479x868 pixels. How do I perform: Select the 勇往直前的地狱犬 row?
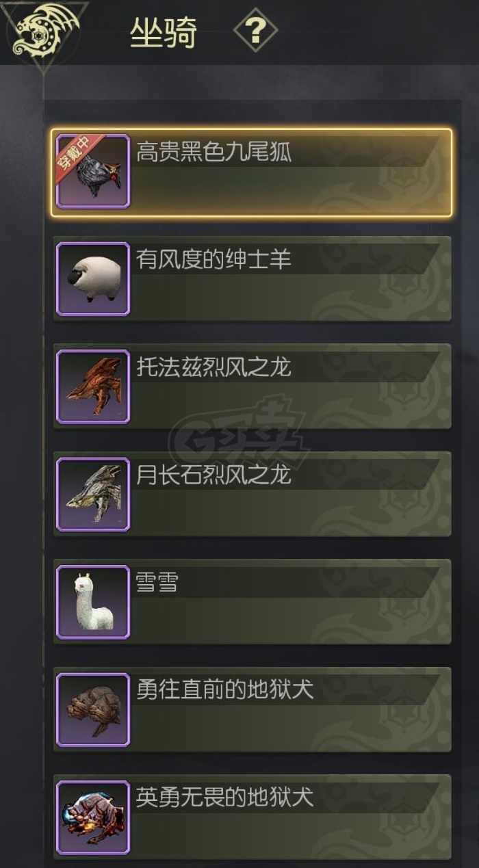(252, 709)
